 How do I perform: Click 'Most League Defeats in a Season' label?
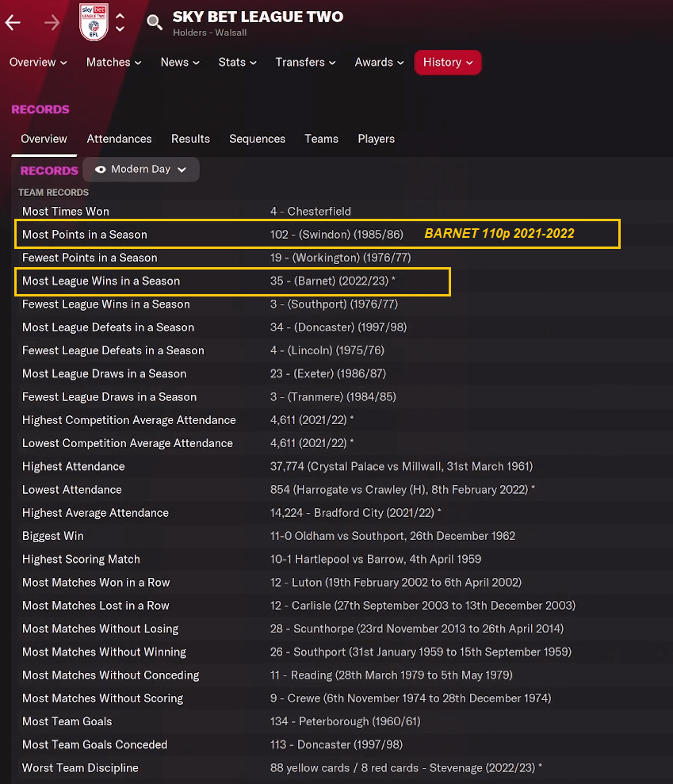(x=108, y=327)
